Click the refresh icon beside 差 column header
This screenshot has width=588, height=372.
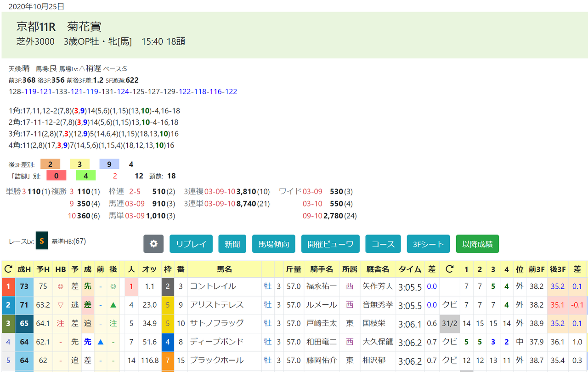click(x=450, y=269)
